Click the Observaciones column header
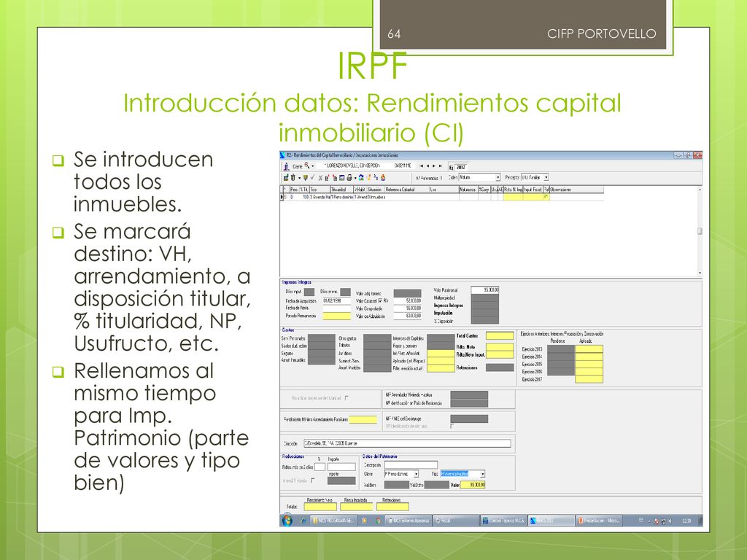 pos(576,190)
